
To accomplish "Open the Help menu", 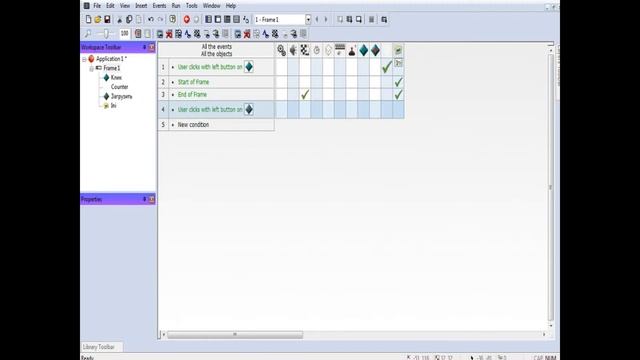I will coord(231,6).
